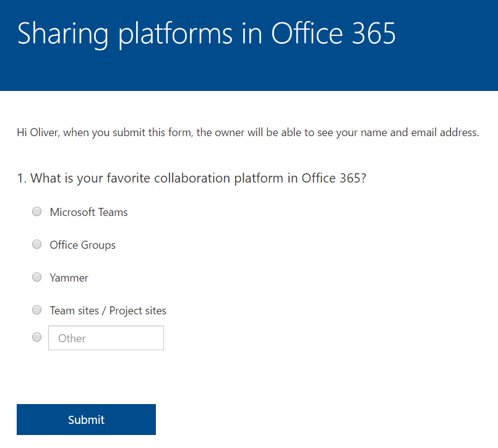Click the number 365 in the header title
Viewport: 498px width, 448px height.
pos(374,33)
